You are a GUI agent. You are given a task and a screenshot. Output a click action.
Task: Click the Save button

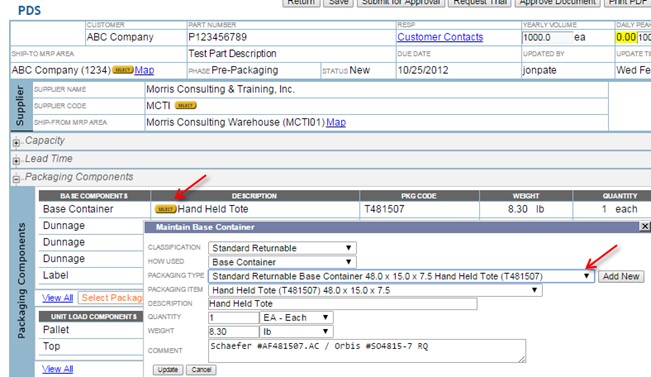[339, 2]
